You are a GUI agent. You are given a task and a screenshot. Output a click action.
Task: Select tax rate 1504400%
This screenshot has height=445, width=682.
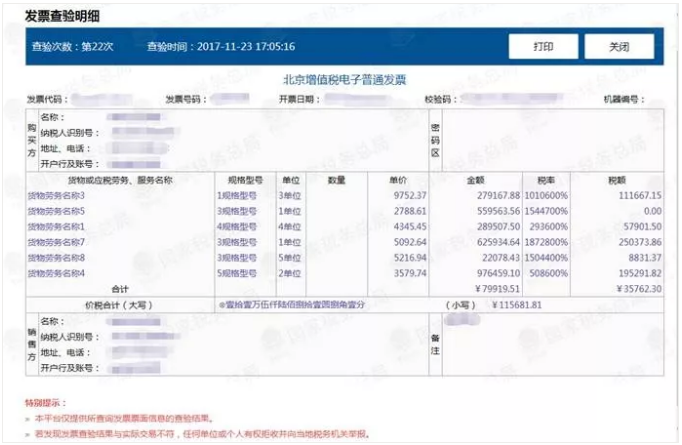pyautogui.click(x=546, y=258)
